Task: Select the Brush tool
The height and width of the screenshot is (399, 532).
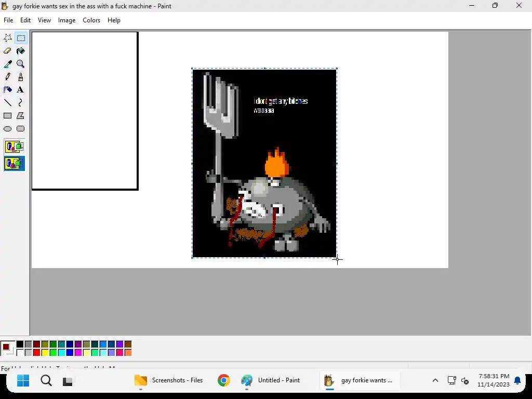Action: point(21,77)
